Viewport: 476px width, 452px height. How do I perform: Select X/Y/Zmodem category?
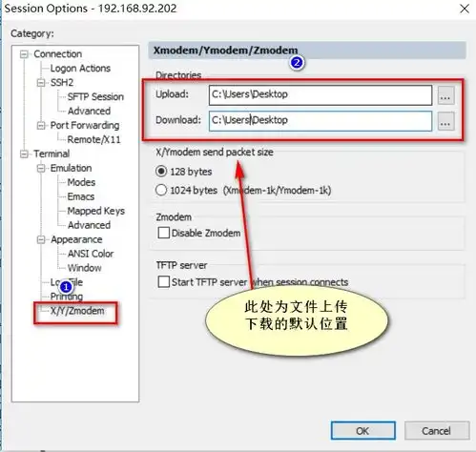pos(77,311)
